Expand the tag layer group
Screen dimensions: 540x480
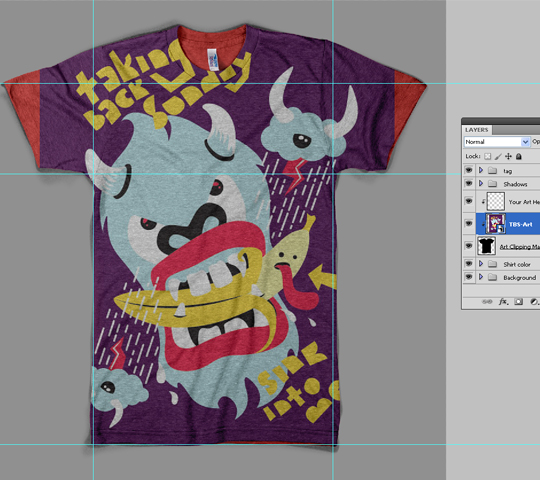481,170
